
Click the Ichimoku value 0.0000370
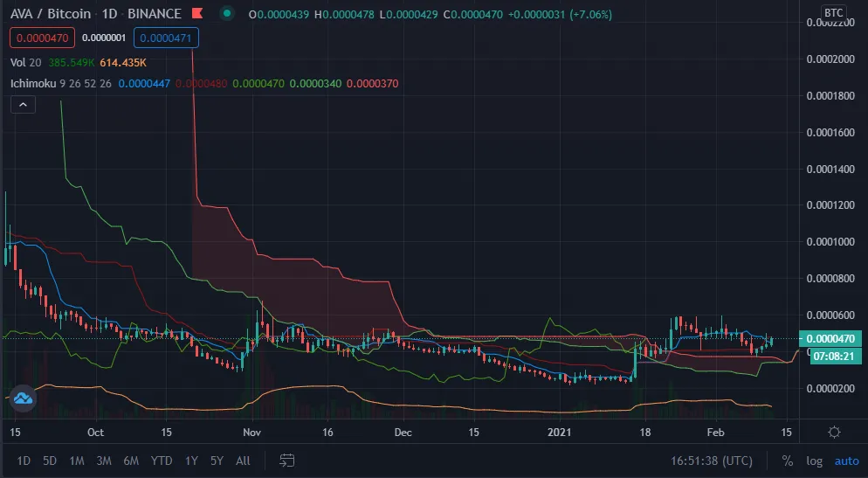373,84
